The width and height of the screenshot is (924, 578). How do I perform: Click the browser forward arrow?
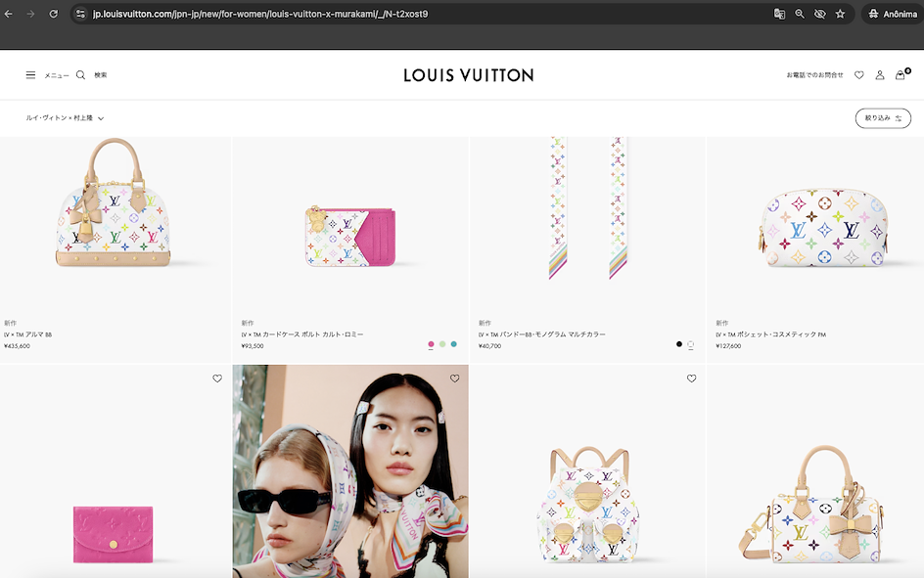[x=30, y=14]
